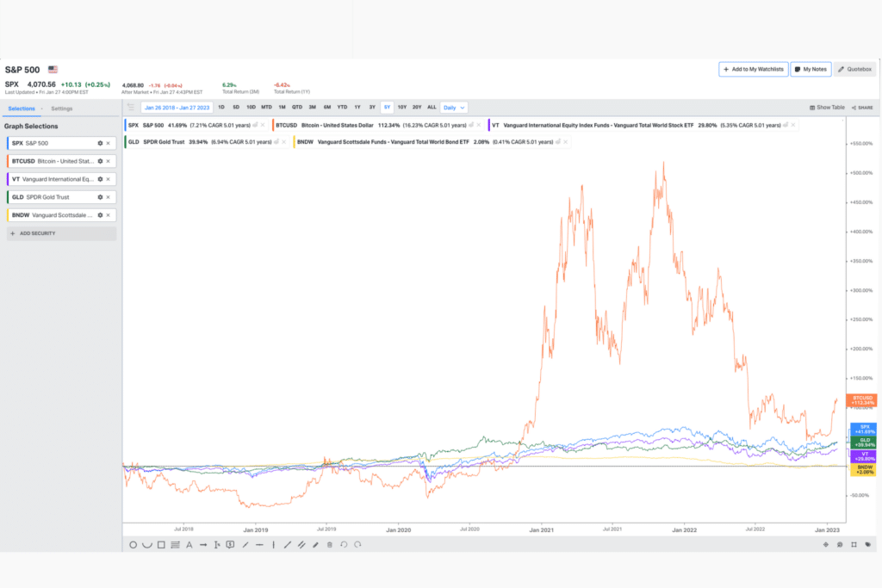882x588 pixels.
Task: Open settings gear for SPX S&P 500
Action: [x=100, y=144]
